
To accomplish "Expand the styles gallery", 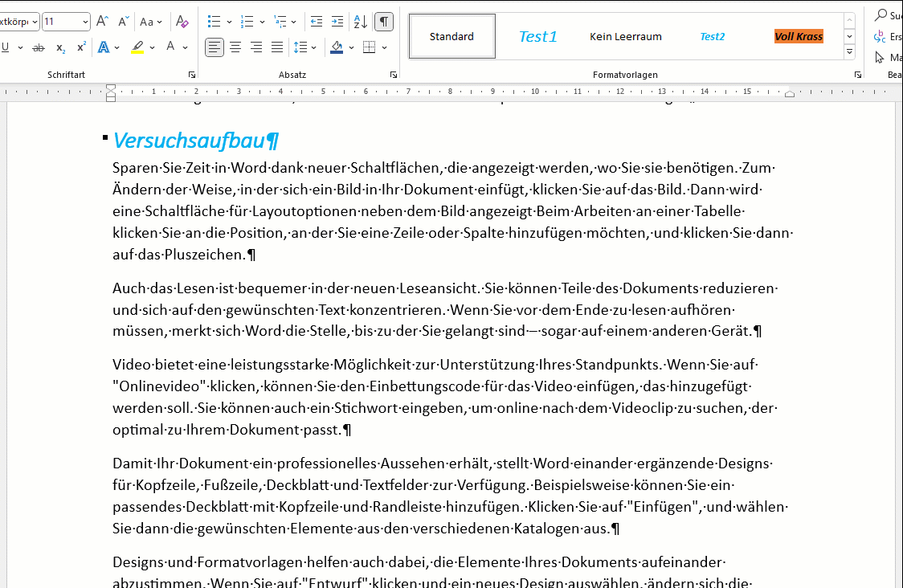I will coord(849,52).
